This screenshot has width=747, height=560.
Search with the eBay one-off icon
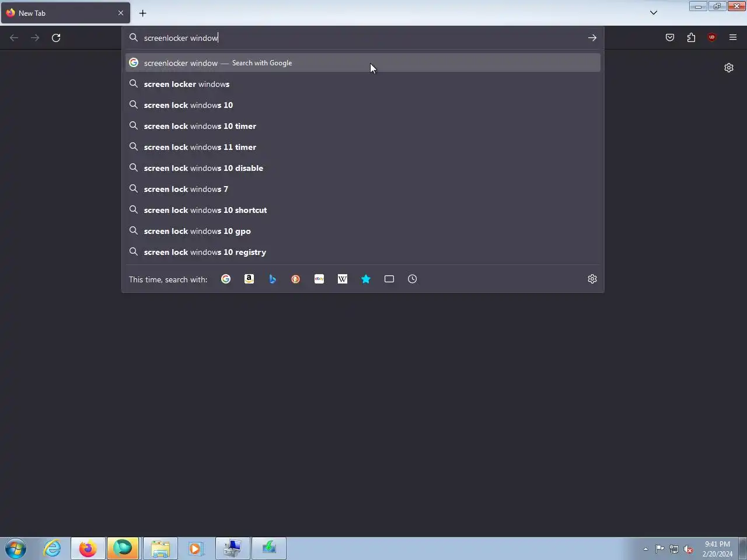[x=319, y=279]
